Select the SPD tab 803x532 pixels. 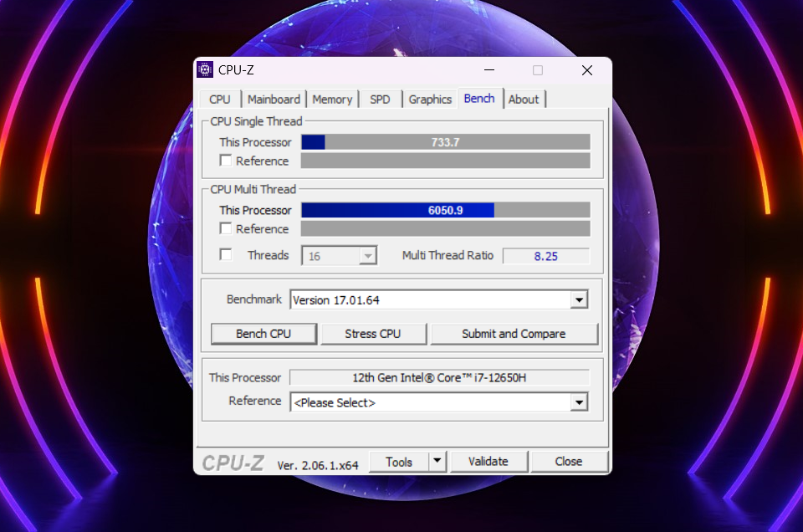(380, 100)
